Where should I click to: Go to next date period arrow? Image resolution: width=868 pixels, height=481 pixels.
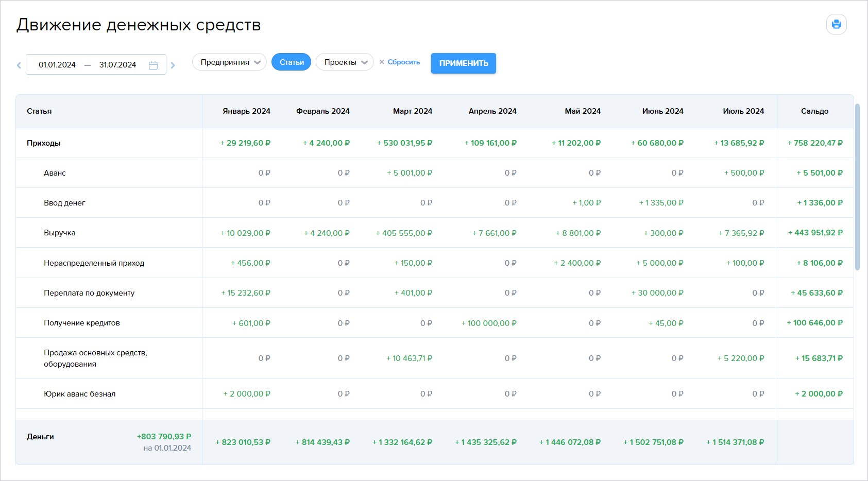[x=173, y=65]
